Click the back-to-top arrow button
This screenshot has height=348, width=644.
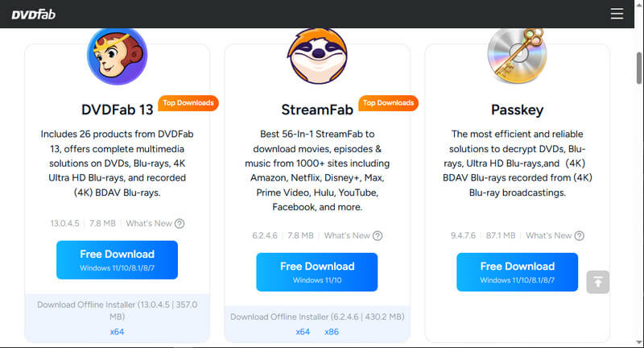pos(597,282)
